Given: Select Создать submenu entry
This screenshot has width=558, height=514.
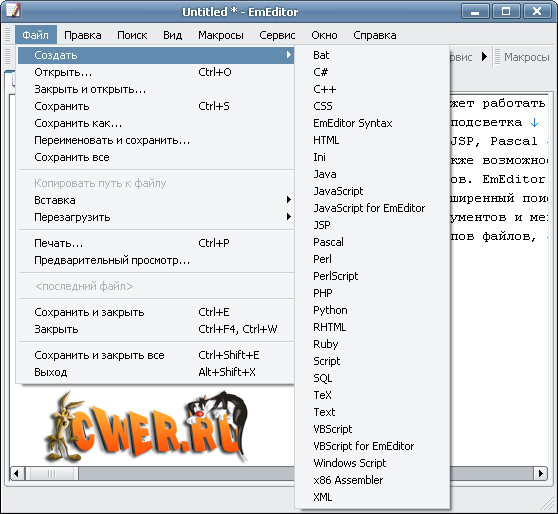Looking at the screenshot, I should (x=156, y=55).
